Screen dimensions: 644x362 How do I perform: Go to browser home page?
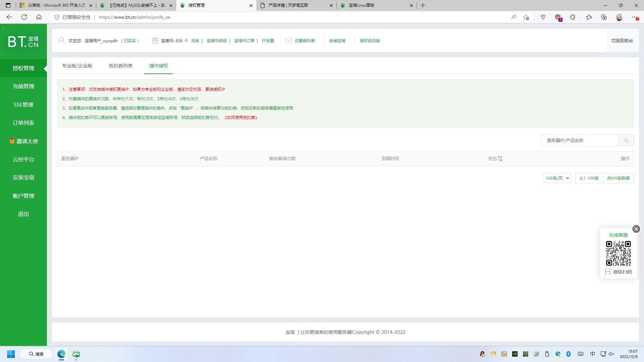pos(39,17)
